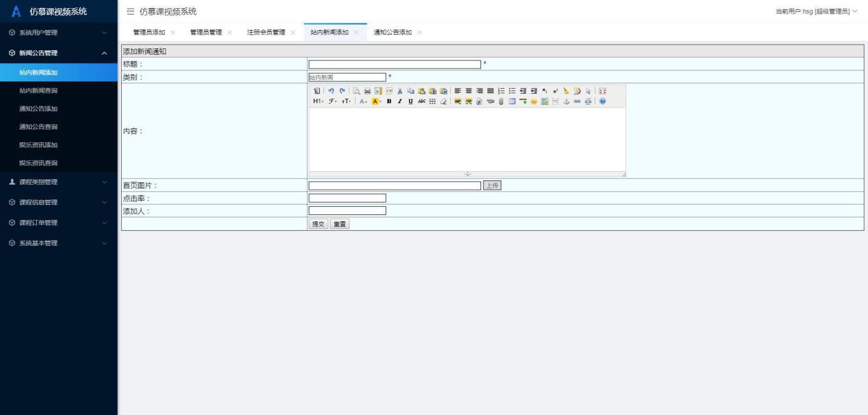
Task: Click the unlink broken-chain icon
Action: (x=588, y=101)
